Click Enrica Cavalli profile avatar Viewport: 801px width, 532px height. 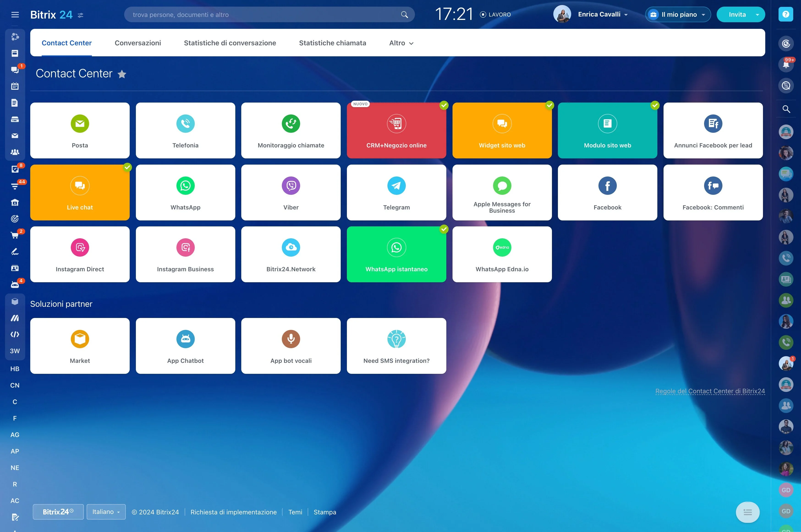pyautogui.click(x=562, y=14)
